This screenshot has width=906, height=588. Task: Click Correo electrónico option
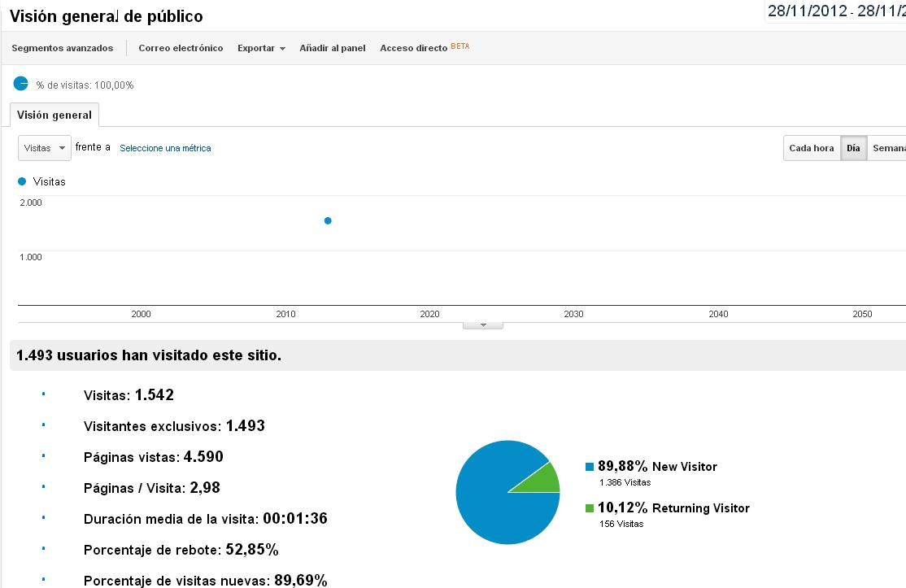pyautogui.click(x=181, y=48)
